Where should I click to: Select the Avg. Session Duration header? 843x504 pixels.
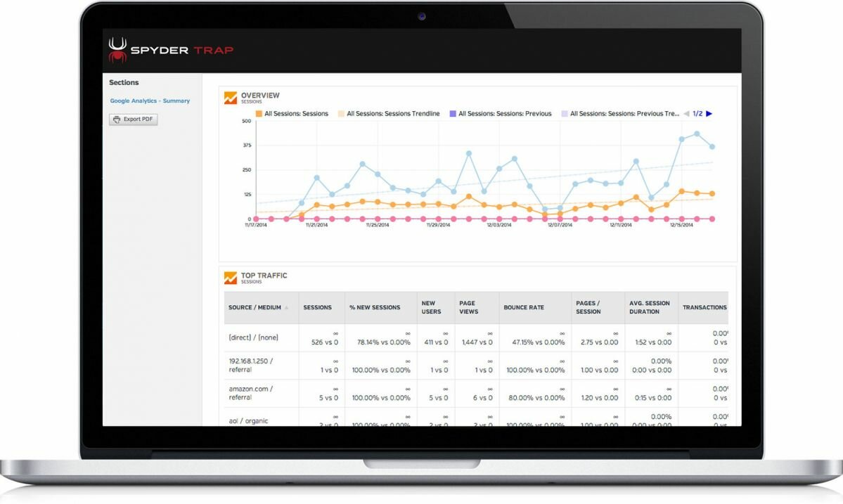pyautogui.click(x=651, y=307)
